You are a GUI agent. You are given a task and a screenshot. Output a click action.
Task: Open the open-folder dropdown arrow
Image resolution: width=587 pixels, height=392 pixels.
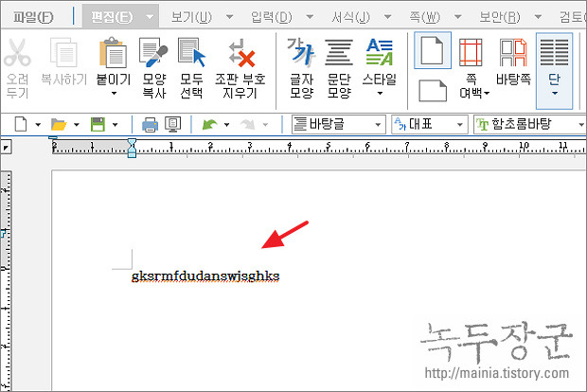click(77, 125)
